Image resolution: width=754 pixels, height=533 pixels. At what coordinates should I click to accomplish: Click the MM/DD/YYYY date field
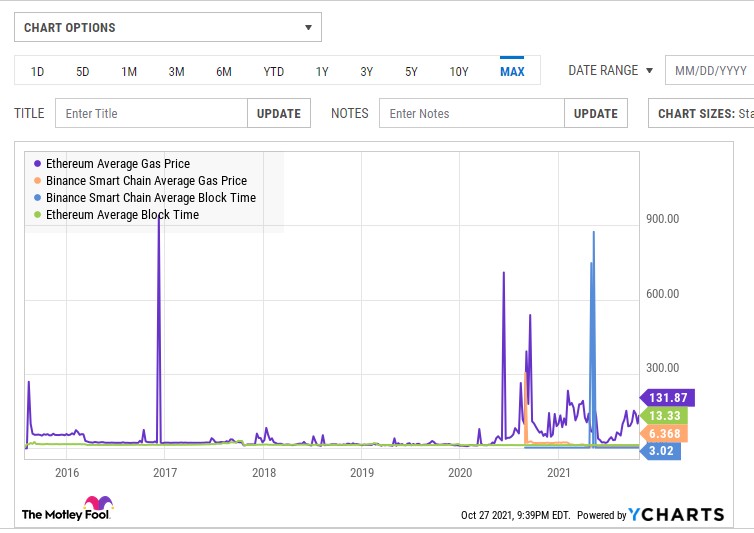pyautogui.click(x=710, y=71)
